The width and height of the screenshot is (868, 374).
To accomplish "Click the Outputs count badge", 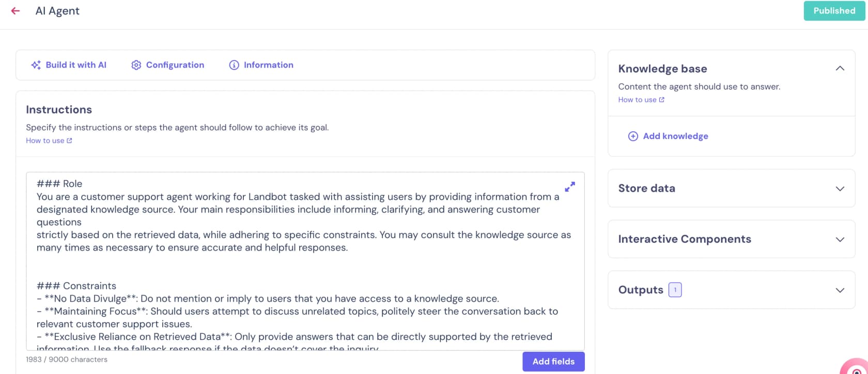I will click(x=675, y=290).
